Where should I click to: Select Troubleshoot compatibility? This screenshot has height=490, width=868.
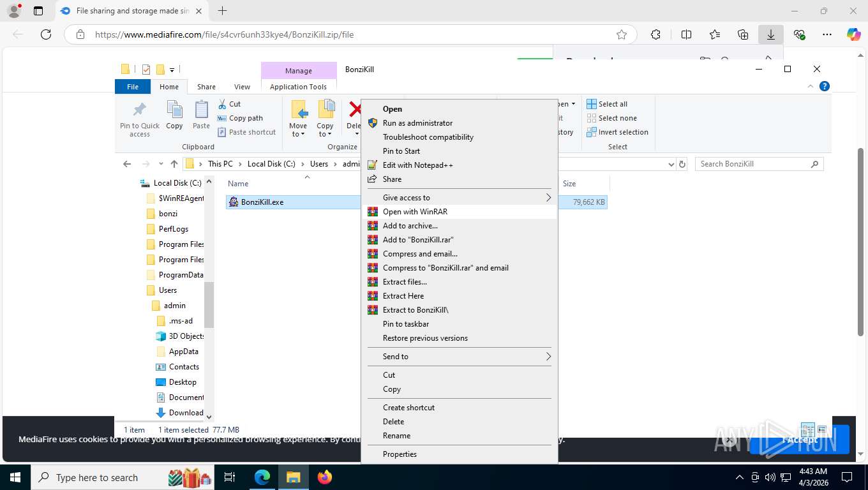pos(460,137)
